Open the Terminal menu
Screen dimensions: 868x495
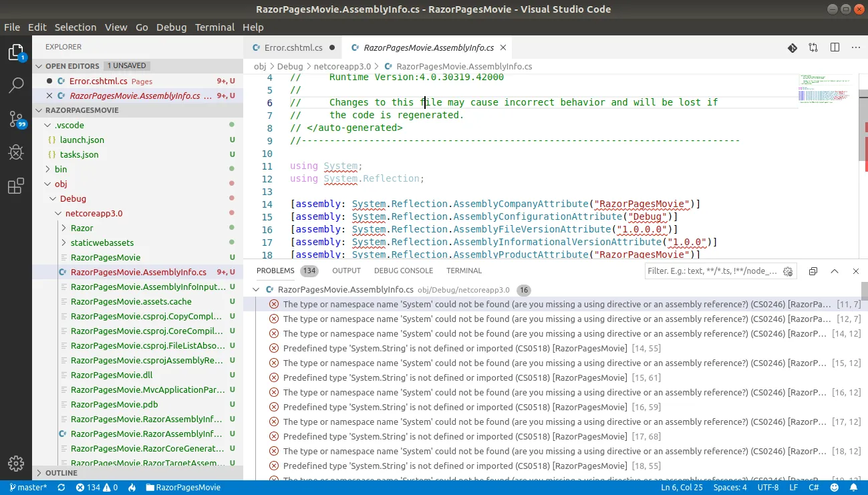[x=214, y=27]
